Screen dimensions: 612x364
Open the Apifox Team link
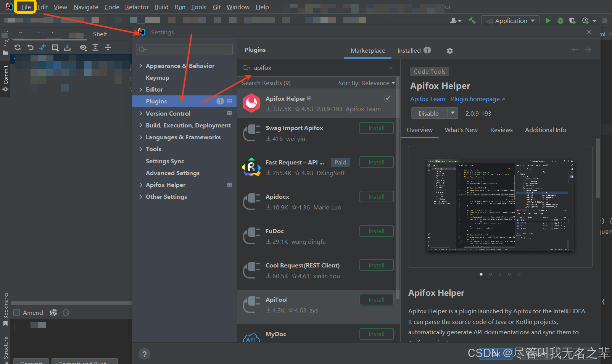click(427, 99)
